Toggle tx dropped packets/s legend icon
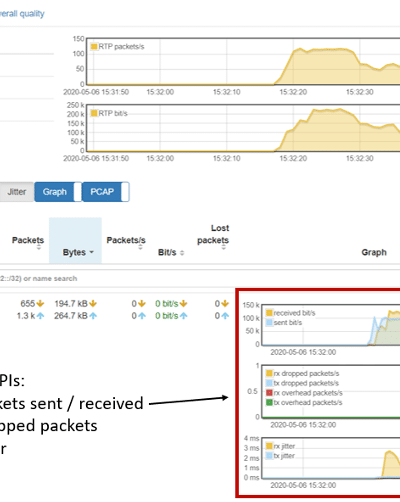 click(x=269, y=383)
